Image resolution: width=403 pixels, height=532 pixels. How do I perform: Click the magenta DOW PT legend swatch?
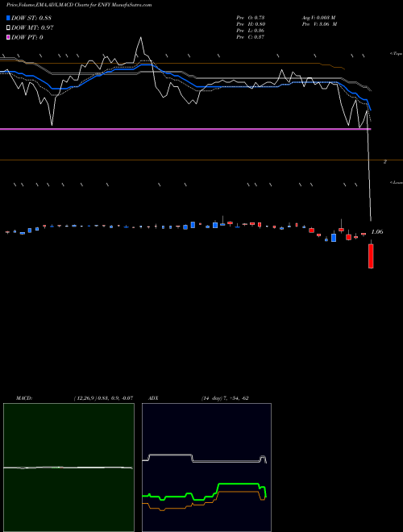9,37
